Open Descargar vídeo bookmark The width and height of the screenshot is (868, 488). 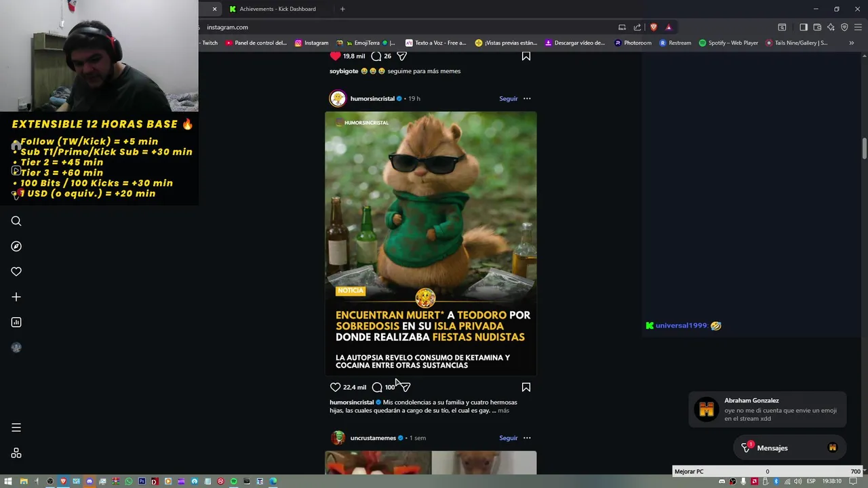[x=574, y=43]
